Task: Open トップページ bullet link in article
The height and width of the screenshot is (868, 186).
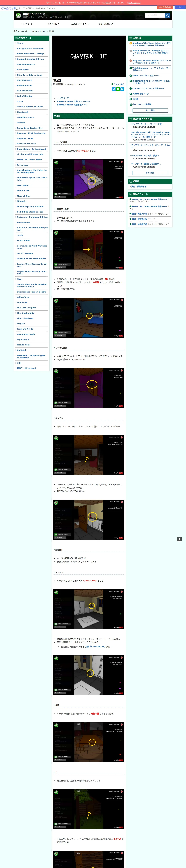Action: [63, 98]
